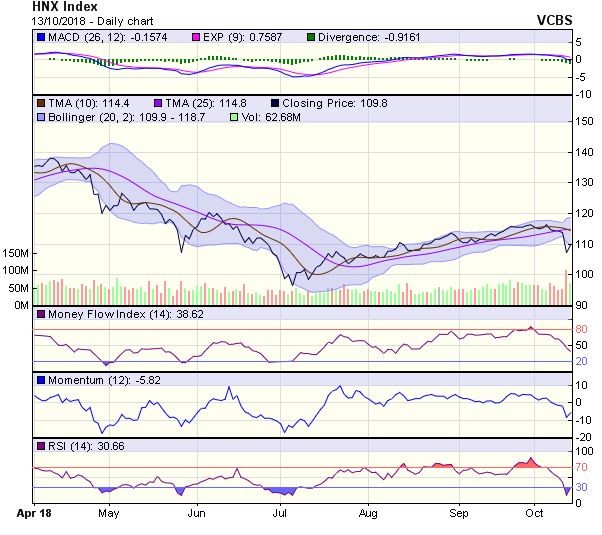Screen dimensions: 602x535
Task: Click the brown TMA (10) legend marker
Action: click(40, 103)
